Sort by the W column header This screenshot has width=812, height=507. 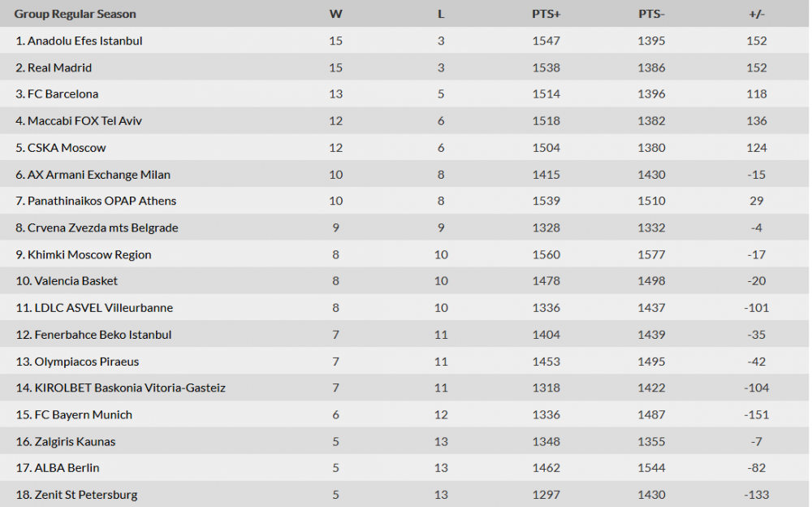point(335,14)
